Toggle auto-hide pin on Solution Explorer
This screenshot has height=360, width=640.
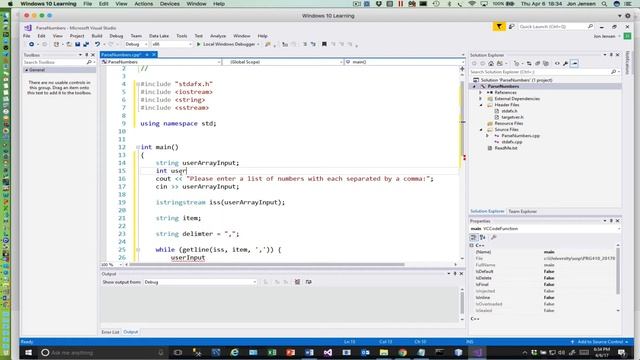point(611,55)
